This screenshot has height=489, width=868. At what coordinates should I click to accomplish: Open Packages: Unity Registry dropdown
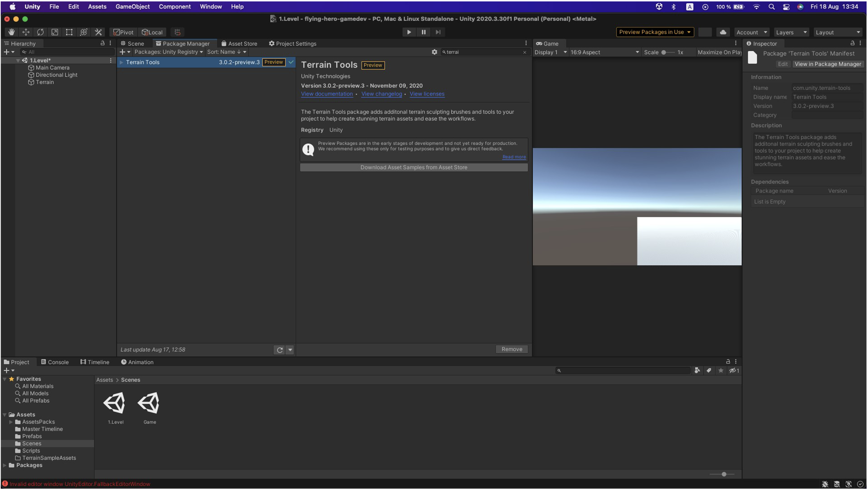[x=169, y=52]
